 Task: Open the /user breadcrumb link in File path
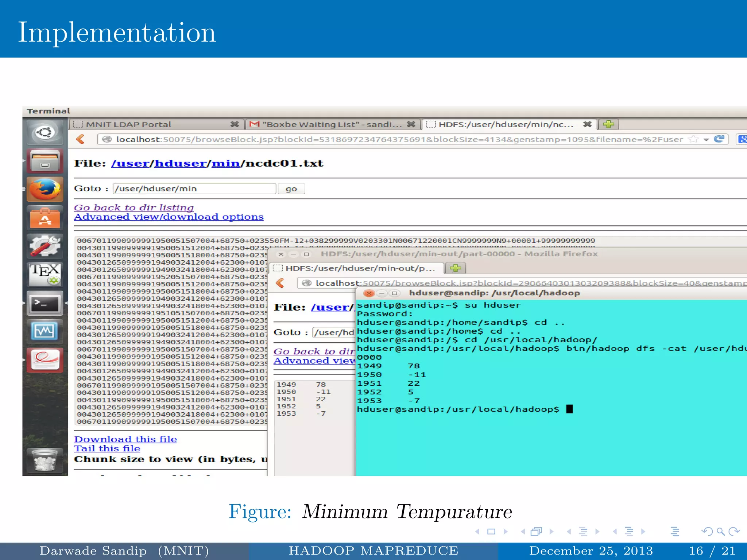(131, 163)
